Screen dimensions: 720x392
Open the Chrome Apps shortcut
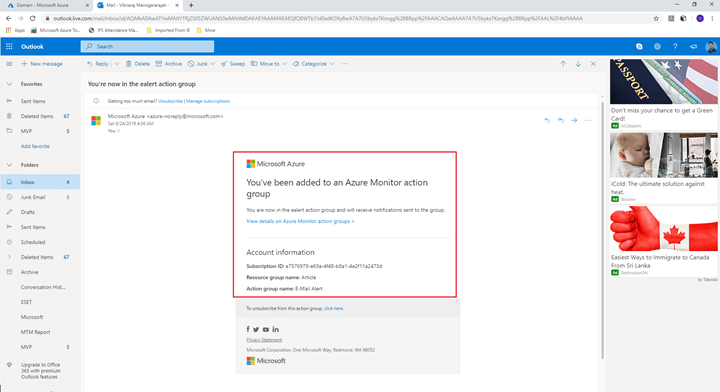coord(15,30)
